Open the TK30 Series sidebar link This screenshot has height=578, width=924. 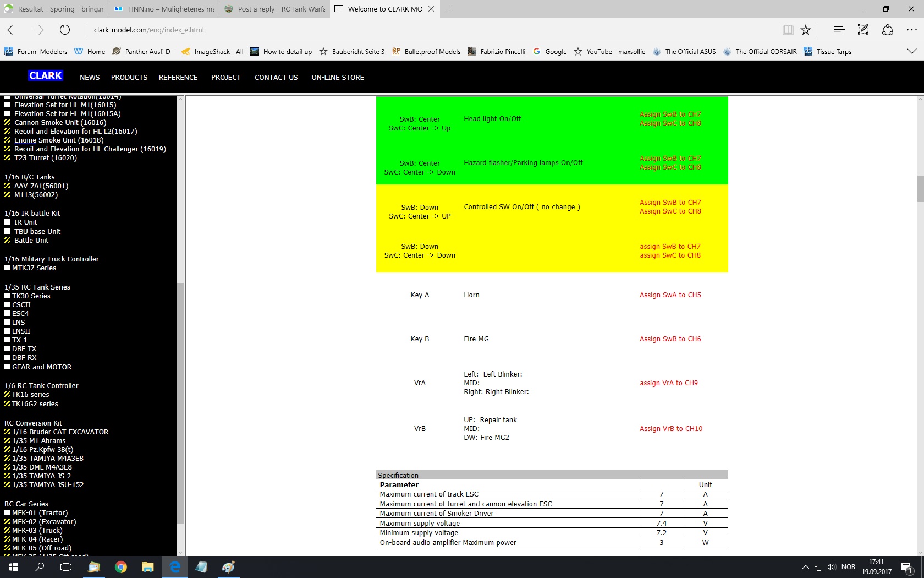coord(31,296)
